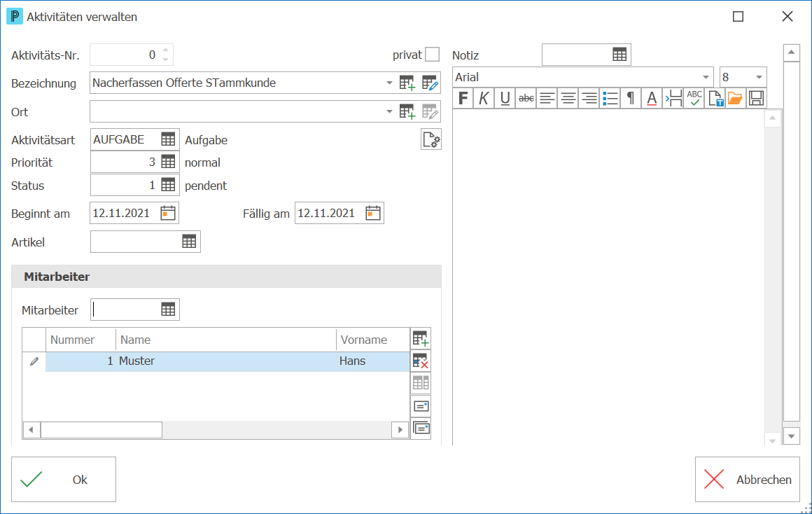Open the font size dropdown showing 8

coord(759,77)
